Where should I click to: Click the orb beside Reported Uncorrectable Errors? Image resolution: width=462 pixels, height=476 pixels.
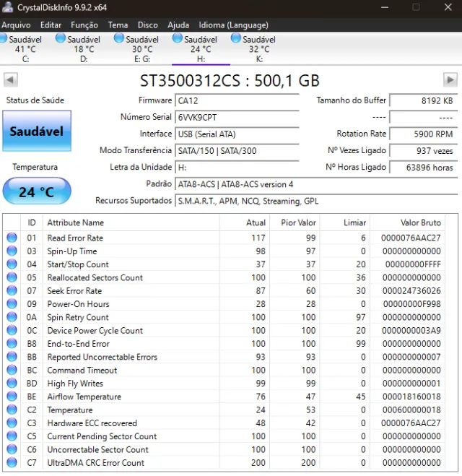(x=12, y=357)
